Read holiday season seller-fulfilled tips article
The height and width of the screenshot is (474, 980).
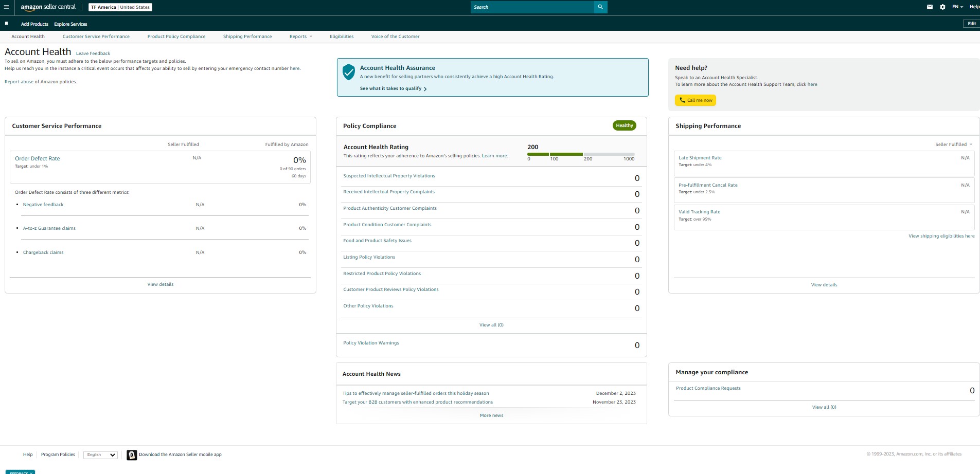(416, 393)
